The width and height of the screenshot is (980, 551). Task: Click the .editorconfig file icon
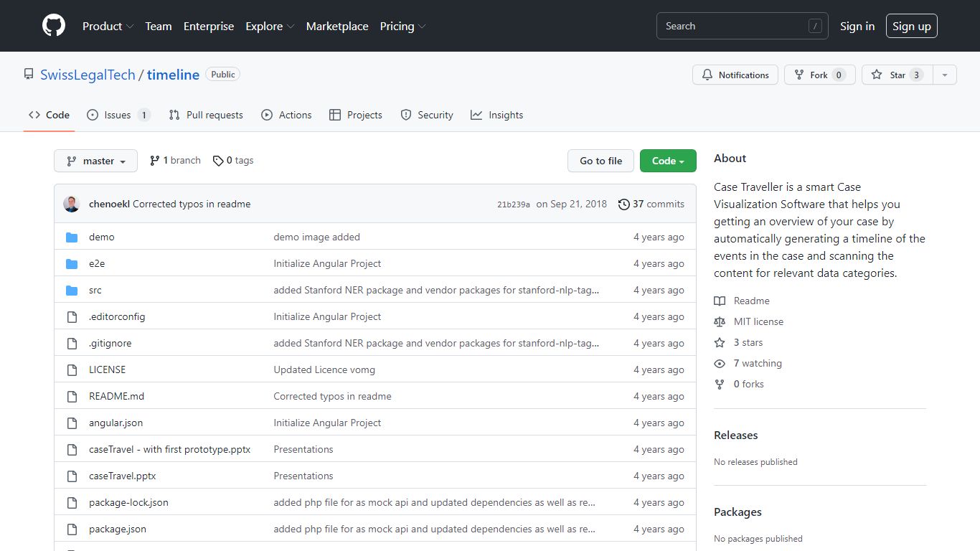[x=72, y=316]
